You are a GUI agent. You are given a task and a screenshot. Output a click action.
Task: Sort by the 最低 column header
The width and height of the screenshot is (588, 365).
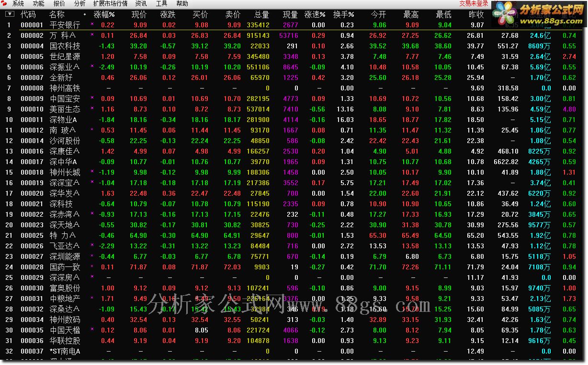tap(443, 15)
